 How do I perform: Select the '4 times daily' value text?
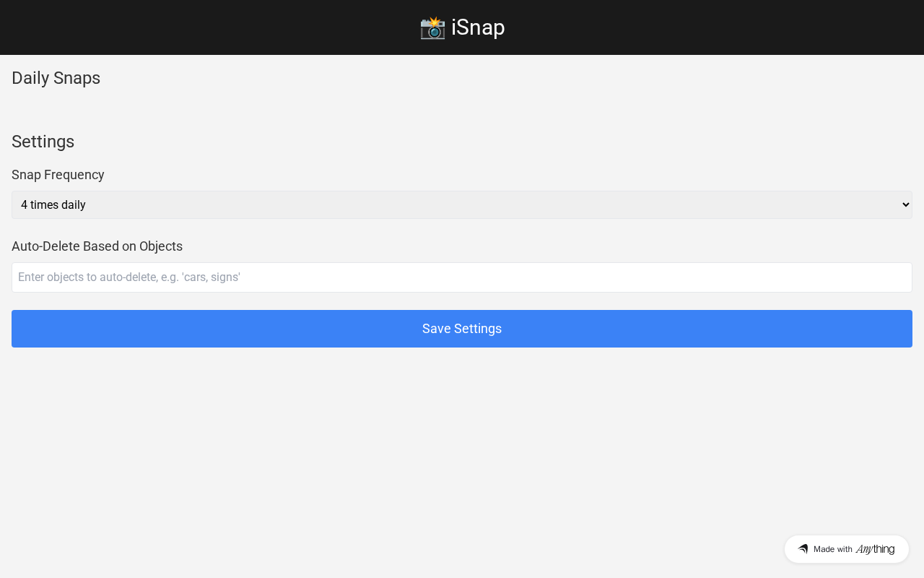pyautogui.click(x=53, y=204)
